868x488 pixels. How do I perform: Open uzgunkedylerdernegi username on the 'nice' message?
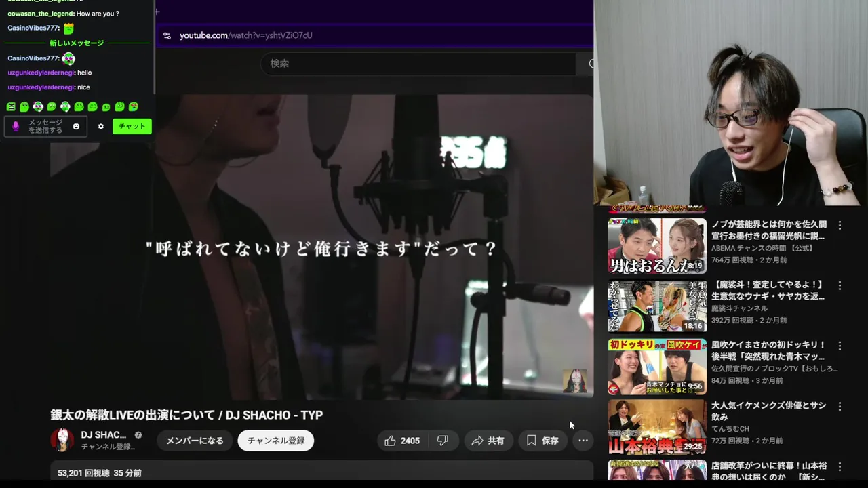(x=41, y=87)
